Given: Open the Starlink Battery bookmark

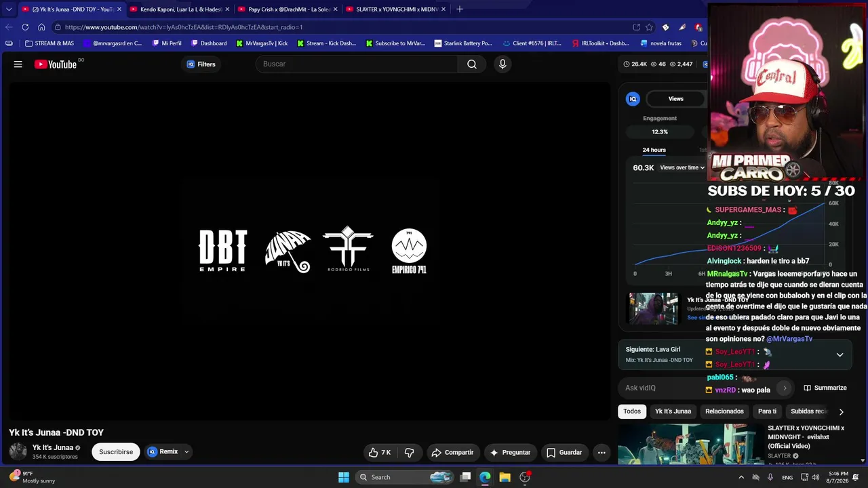Looking at the screenshot, I should coord(463,43).
